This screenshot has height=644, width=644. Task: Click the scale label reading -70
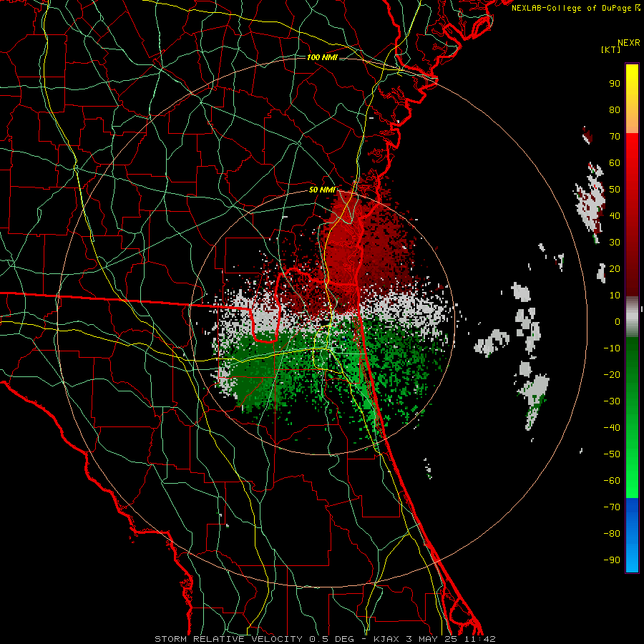pos(612,507)
